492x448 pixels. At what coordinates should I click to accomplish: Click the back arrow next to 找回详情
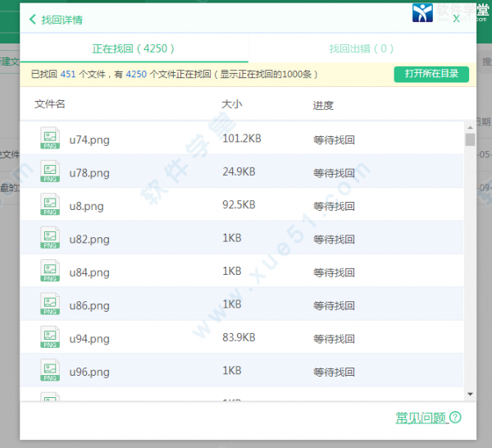point(32,19)
